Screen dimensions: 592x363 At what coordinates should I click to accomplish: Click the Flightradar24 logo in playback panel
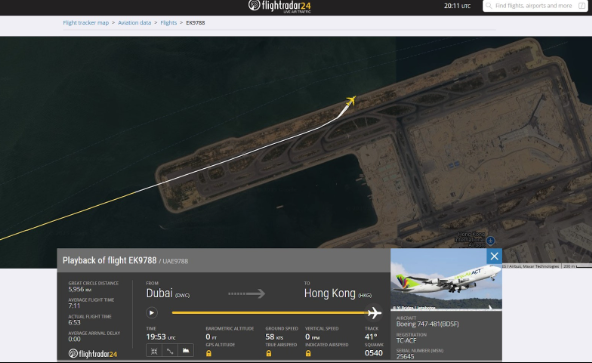tap(93, 354)
